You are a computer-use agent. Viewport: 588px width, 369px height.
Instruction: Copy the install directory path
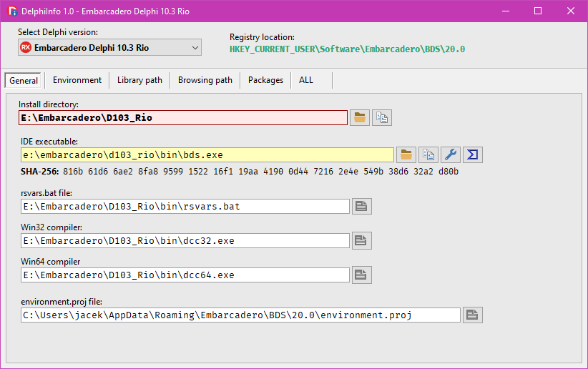382,118
